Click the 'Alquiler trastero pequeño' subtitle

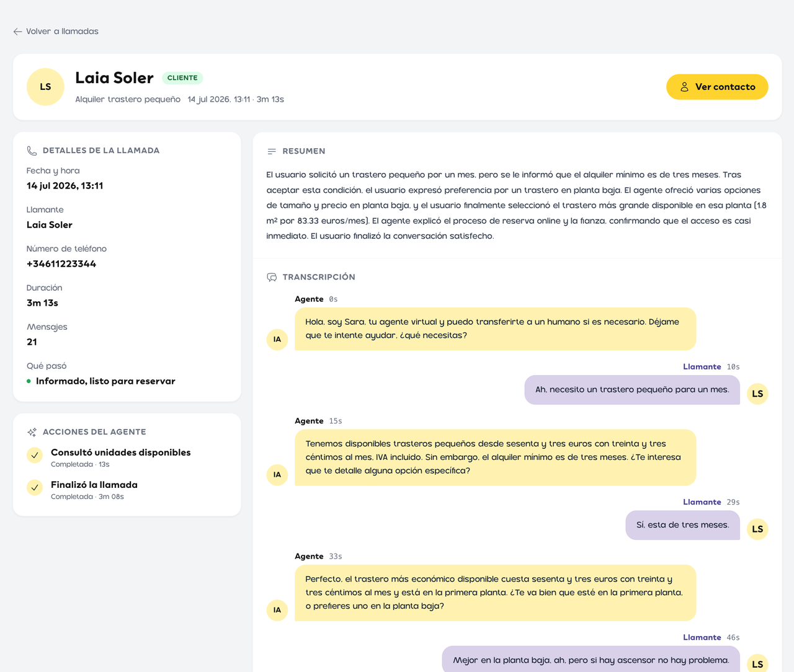coord(128,99)
